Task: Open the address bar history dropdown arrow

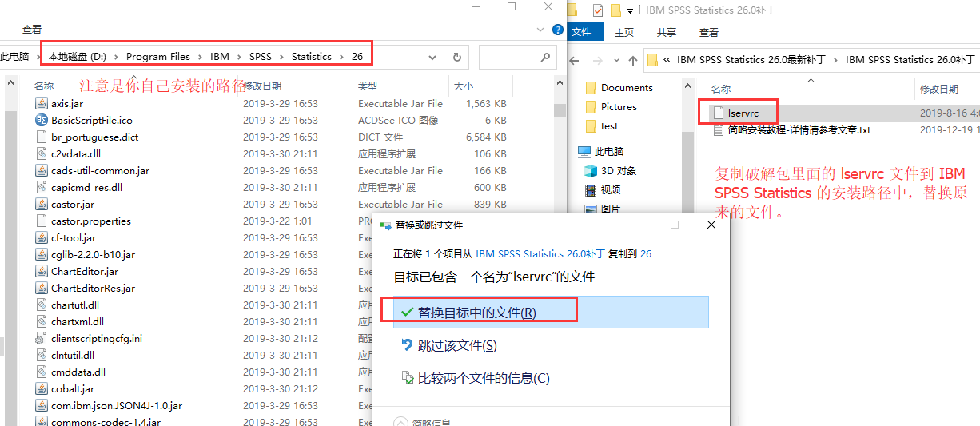Action: click(x=432, y=57)
